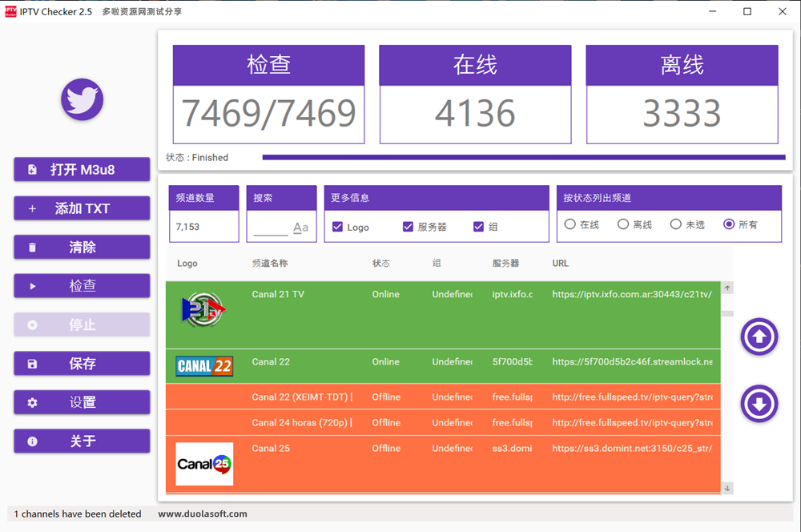Click the 保存 button
This screenshot has height=532, width=801.
(x=82, y=364)
